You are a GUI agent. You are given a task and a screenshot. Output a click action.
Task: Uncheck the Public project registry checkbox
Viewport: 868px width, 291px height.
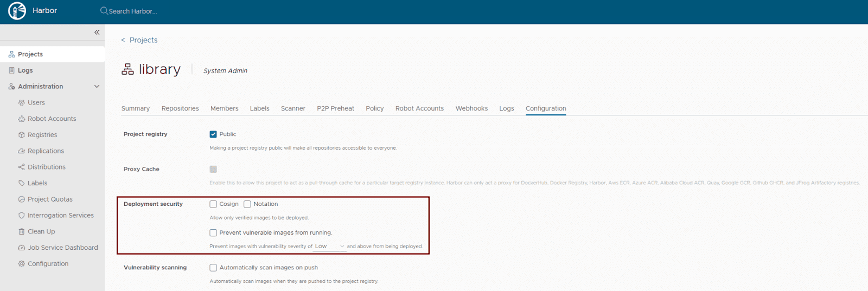[x=213, y=134]
